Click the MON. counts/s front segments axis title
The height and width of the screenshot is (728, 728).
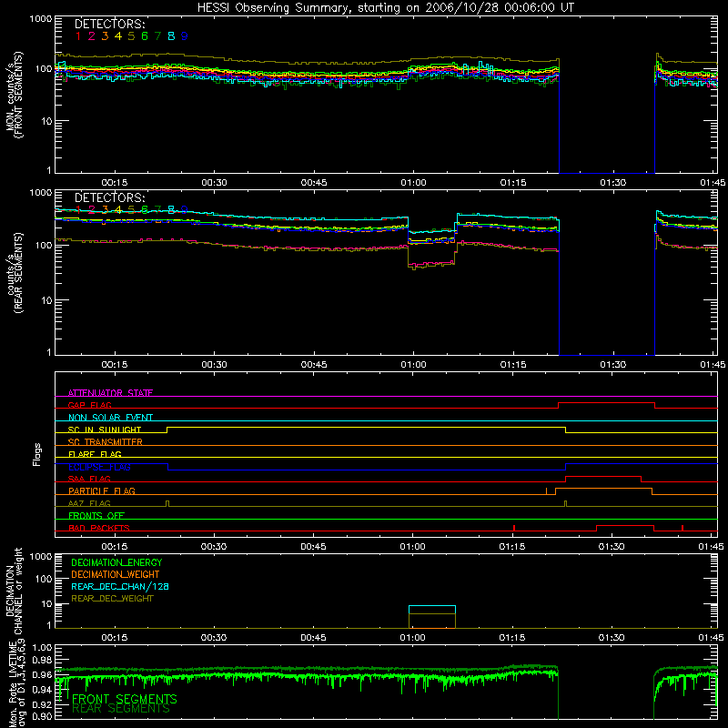pos(15,95)
